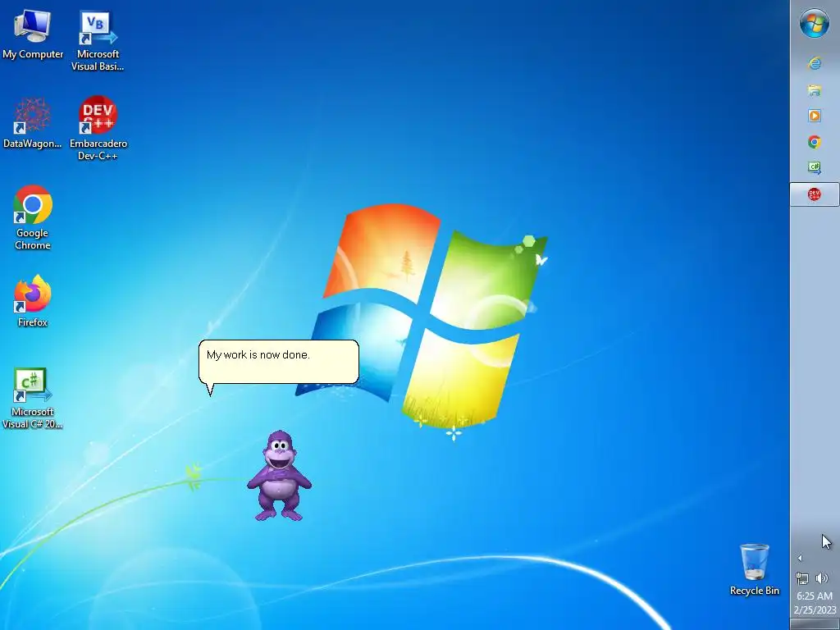The height and width of the screenshot is (630, 840).
Task: Select the DataWagon desktop shortcut
Action: click(x=33, y=123)
